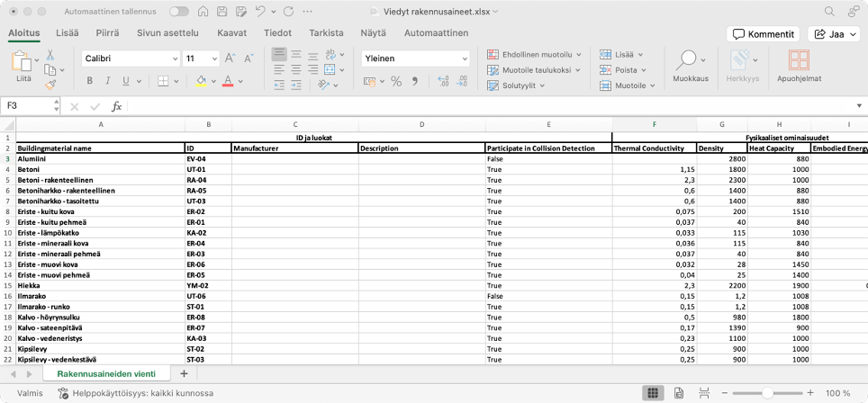Click the zoom slider in status bar
868x403 pixels.
point(767,393)
